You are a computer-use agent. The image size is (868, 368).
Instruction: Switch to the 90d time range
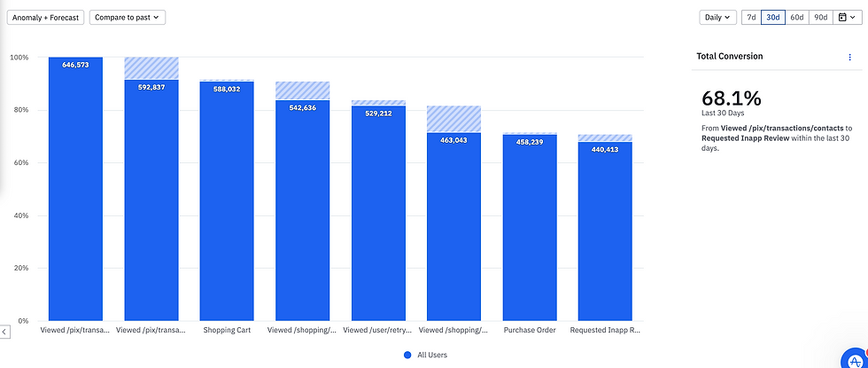821,17
